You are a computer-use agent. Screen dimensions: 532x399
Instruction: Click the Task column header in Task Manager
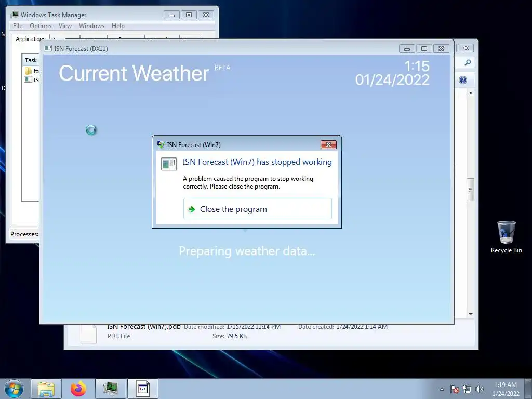point(31,60)
